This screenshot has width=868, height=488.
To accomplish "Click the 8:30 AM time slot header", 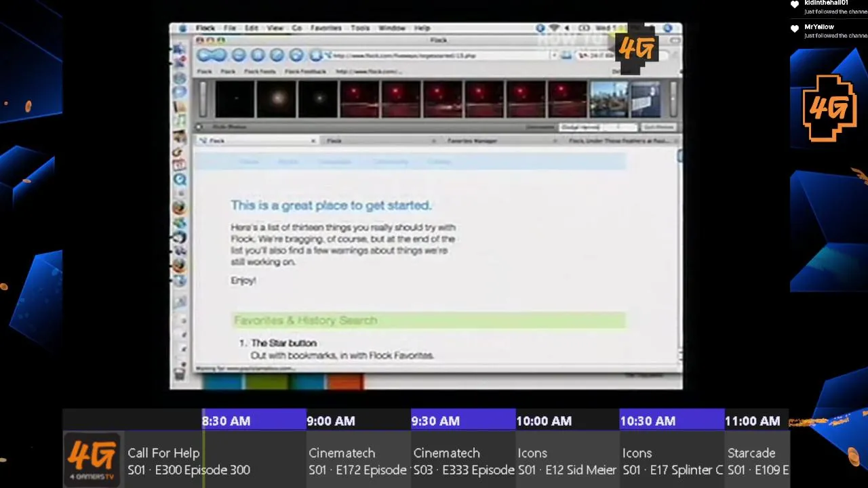I will coord(254,421).
